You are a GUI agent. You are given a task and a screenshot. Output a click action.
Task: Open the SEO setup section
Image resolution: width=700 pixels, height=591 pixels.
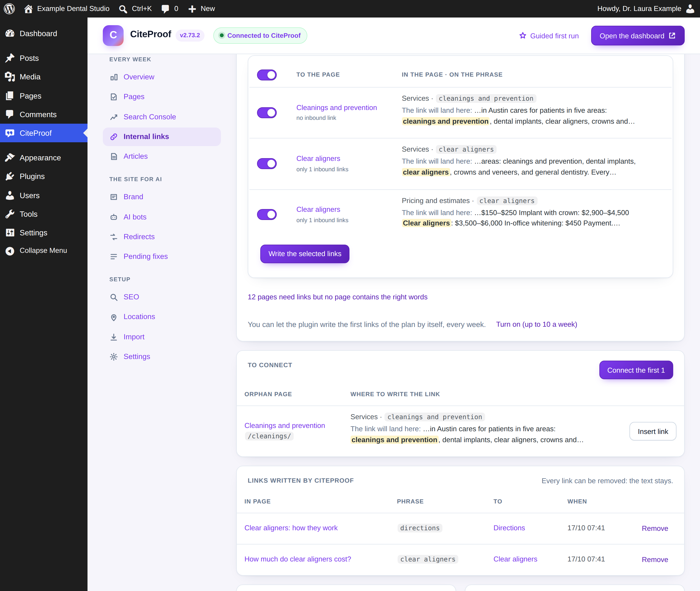(x=162, y=297)
